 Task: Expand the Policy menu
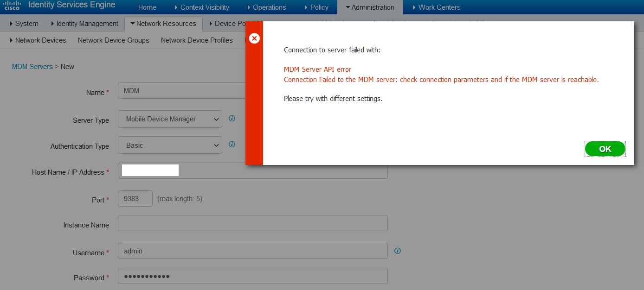[x=316, y=7]
